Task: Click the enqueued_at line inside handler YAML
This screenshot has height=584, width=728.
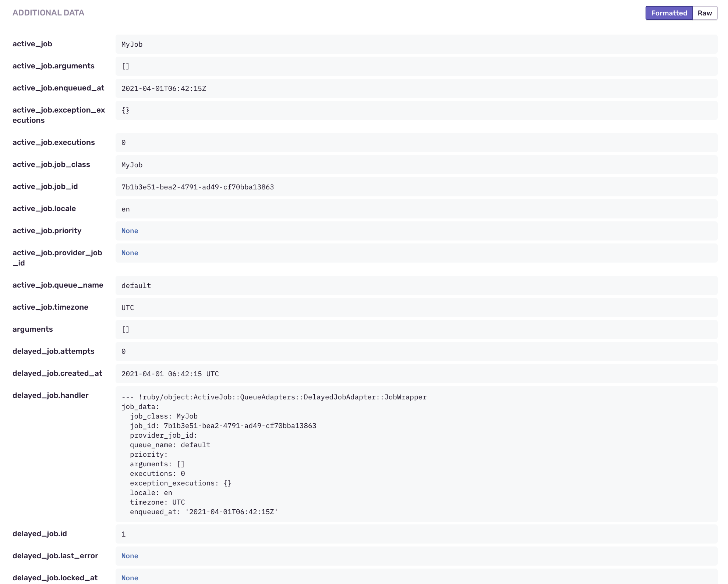Action: click(x=204, y=512)
